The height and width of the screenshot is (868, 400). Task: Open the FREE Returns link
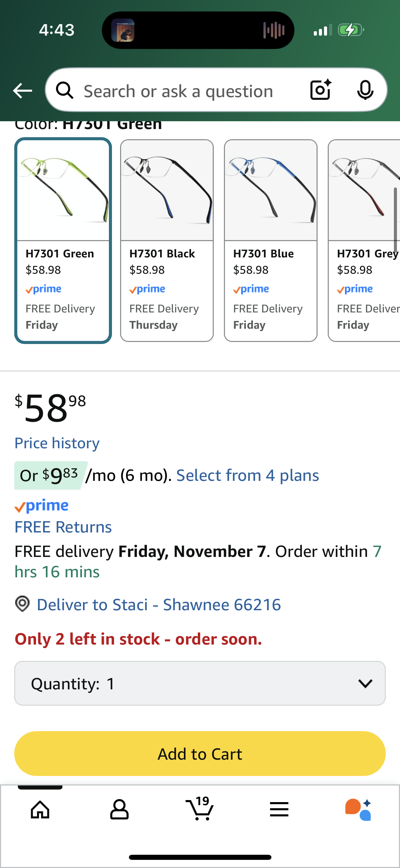pos(63,527)
